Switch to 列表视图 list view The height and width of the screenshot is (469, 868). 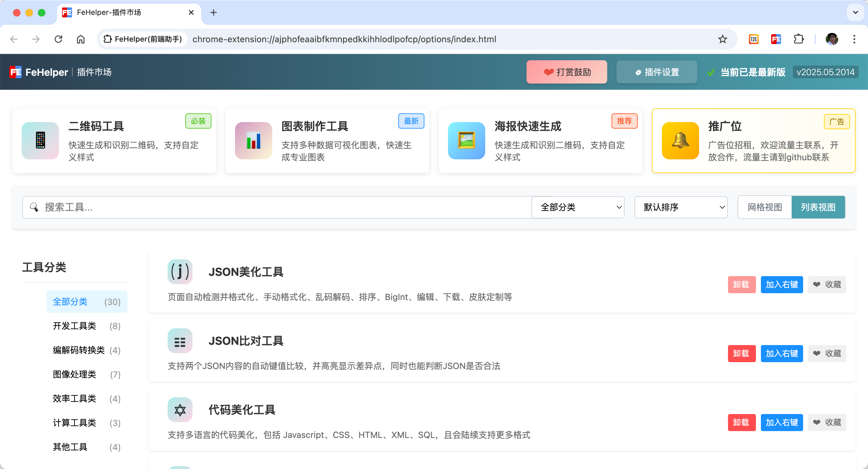(x=818, y=207)
